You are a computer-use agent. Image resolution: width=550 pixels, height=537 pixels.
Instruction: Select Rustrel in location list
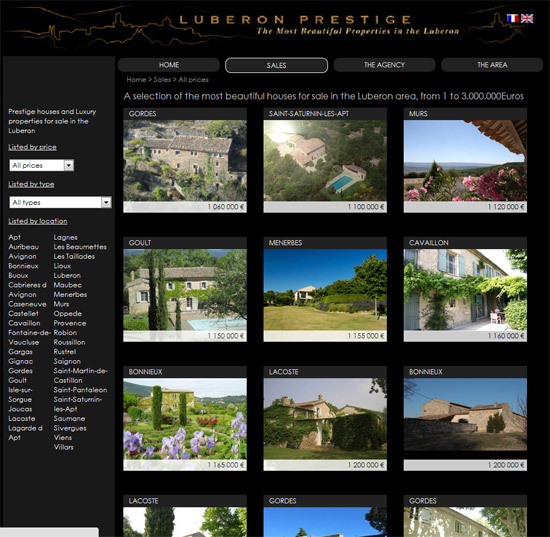65,352
